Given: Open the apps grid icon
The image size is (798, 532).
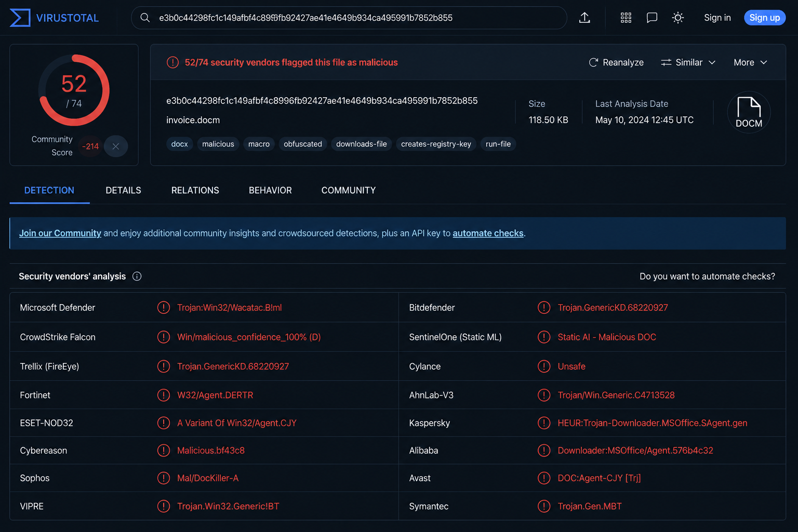Looking at the screenshot, I should (x=626, y=18).
